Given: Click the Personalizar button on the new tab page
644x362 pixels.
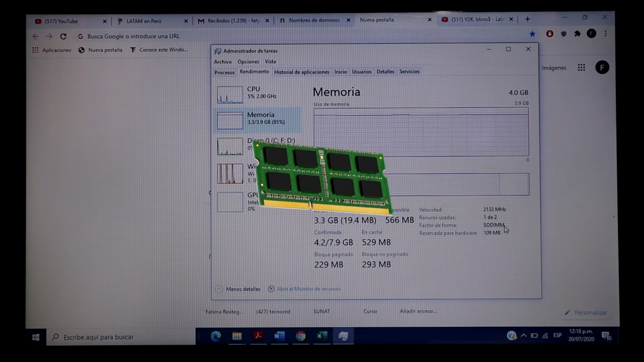Looking at the screenshot, I should point(586,312).
